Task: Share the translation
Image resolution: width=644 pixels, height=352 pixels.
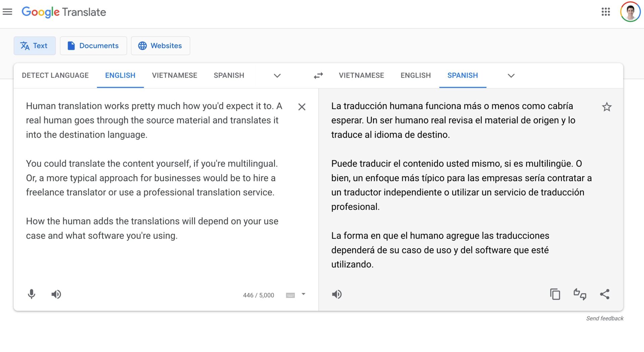Action: click(605, 294)
